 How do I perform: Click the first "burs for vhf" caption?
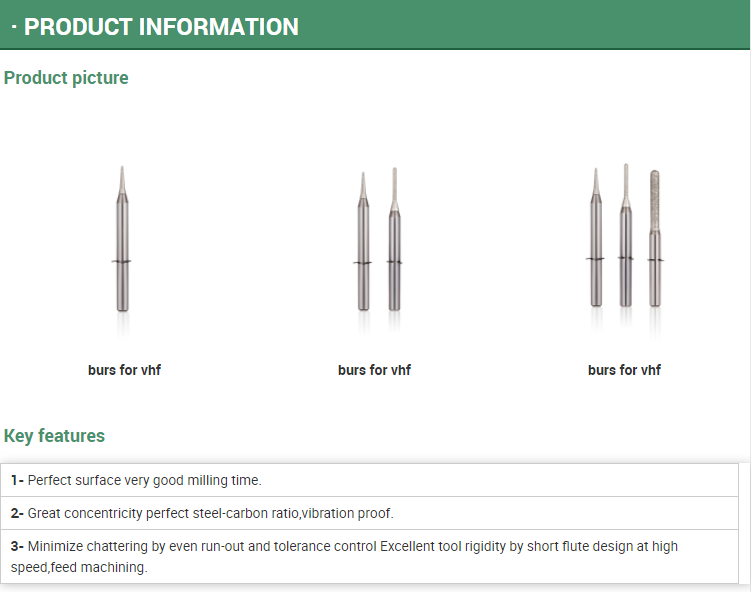tap(125, 370)
